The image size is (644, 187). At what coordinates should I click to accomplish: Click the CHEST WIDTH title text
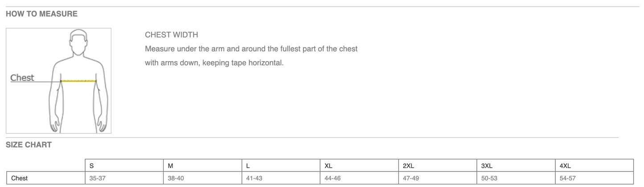coord(172,35)
